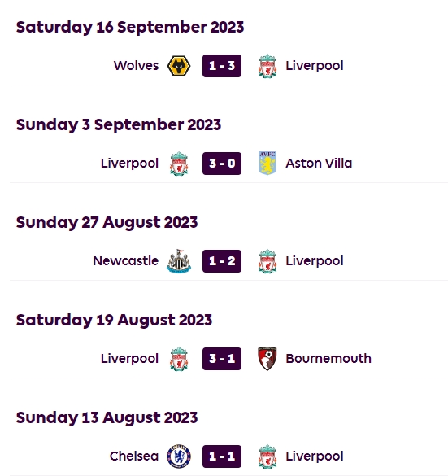Click the Wolves club crest
This screenshot has height=476, width=448.
click(179, 66)
